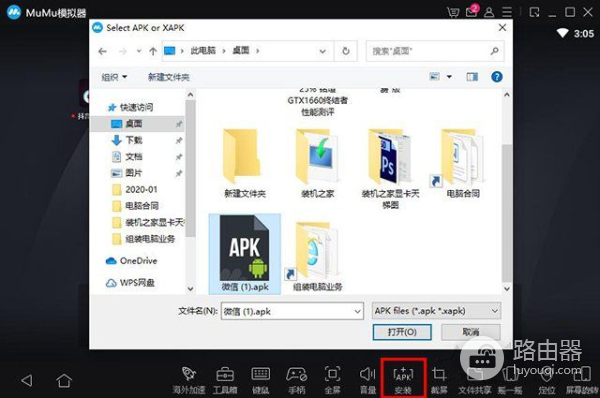This screenshot has width=600, height=398.
Task: Refresh the 桌面 folder view
Action: coord(346,51)
